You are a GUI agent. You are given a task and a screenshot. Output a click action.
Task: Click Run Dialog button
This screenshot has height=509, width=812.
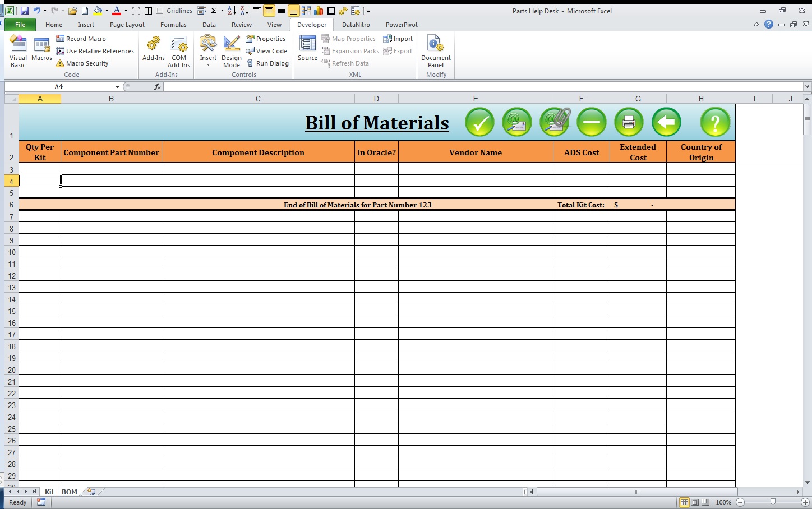pos(267,63)
